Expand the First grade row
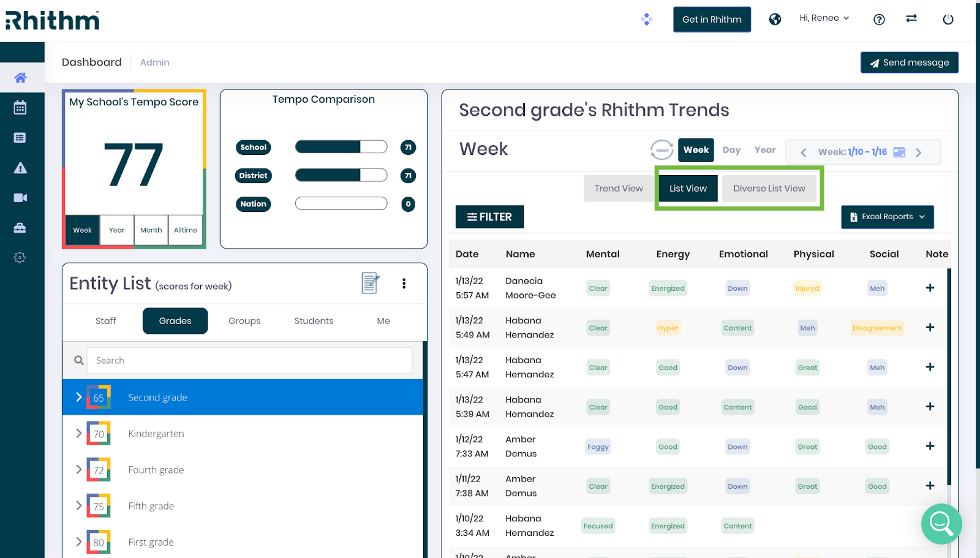Screen dimensions: 980x558 click(x=79, y=541)
